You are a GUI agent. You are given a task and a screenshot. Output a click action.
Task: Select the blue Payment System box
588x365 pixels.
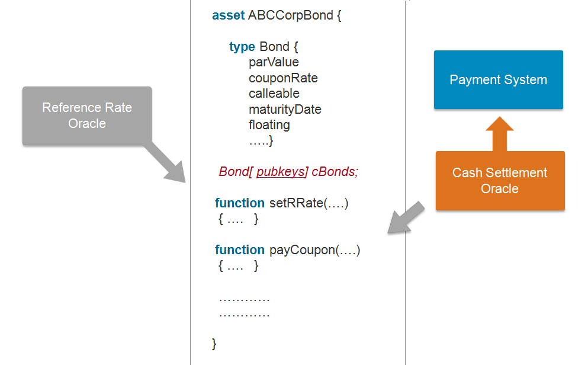point(499,79)
